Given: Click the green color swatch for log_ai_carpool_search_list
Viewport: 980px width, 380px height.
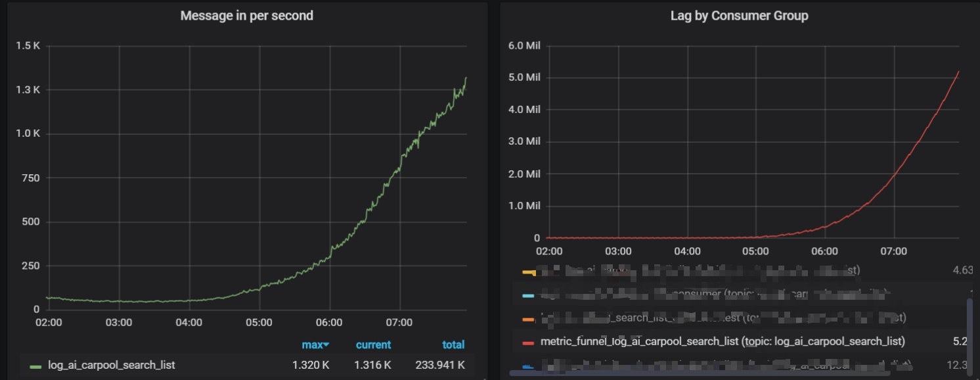Looking at the screenshot, I should [36, 365].
